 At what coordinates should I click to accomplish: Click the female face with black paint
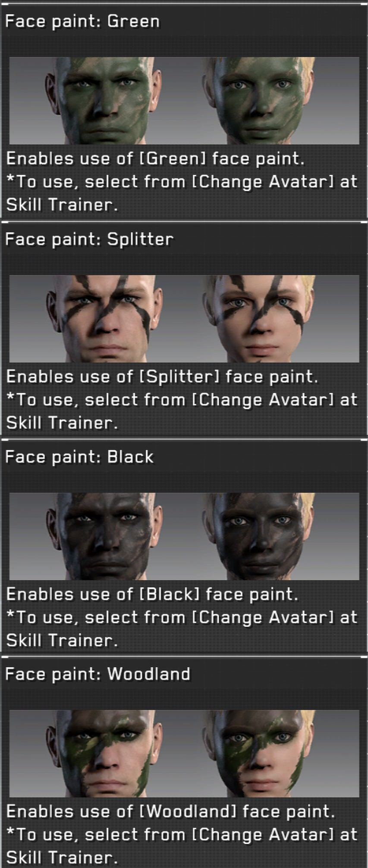click(258, 536)
